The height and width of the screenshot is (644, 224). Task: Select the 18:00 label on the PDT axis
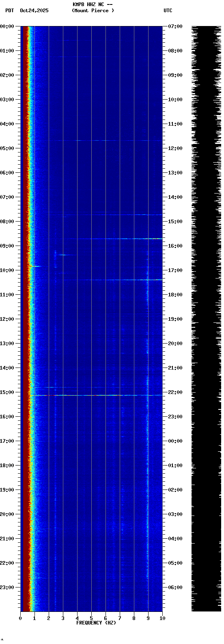click(7, 466)
